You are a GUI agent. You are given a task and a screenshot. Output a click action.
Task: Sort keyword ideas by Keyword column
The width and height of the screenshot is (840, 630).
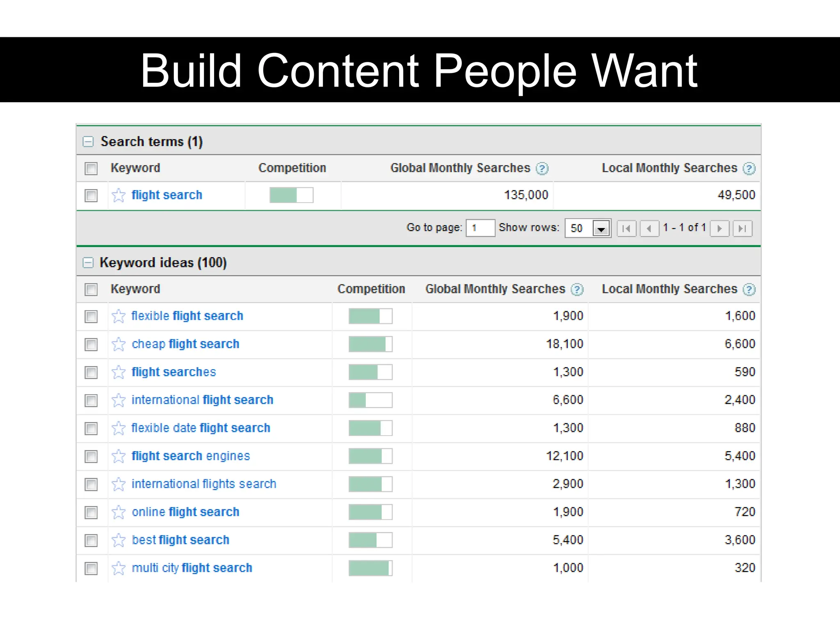(x=135, y=289)
